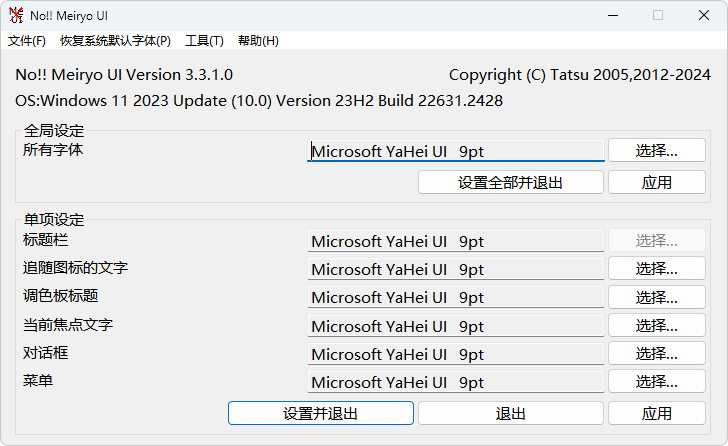Viewport: 728px width, 446px height.
Task: Click 应用 in the 单项设定 group
Action: [x=656, y=413]
